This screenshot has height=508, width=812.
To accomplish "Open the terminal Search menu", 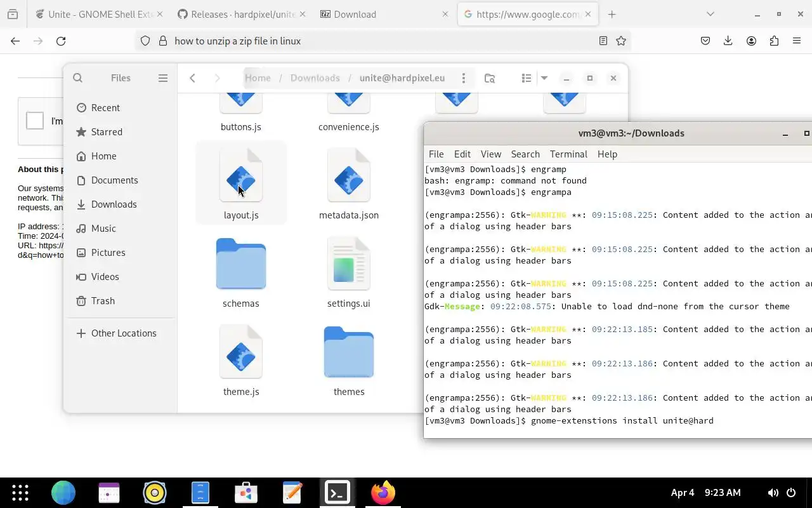I will 525,154.
